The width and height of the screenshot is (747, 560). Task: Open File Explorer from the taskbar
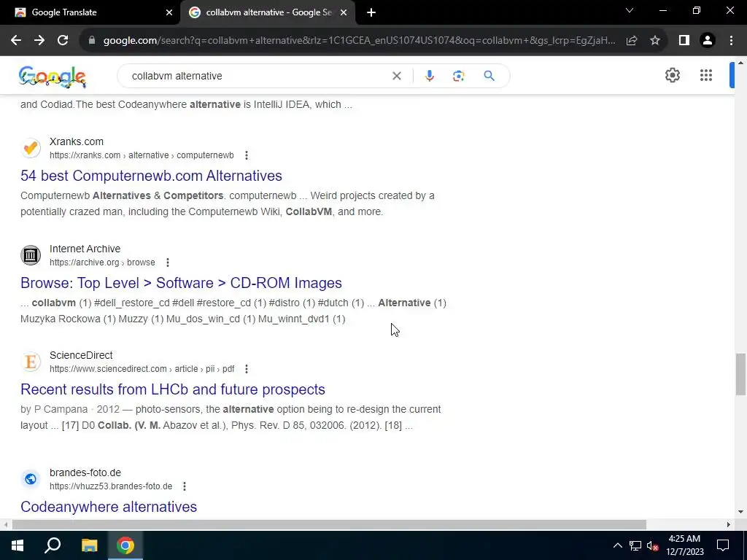89,545
